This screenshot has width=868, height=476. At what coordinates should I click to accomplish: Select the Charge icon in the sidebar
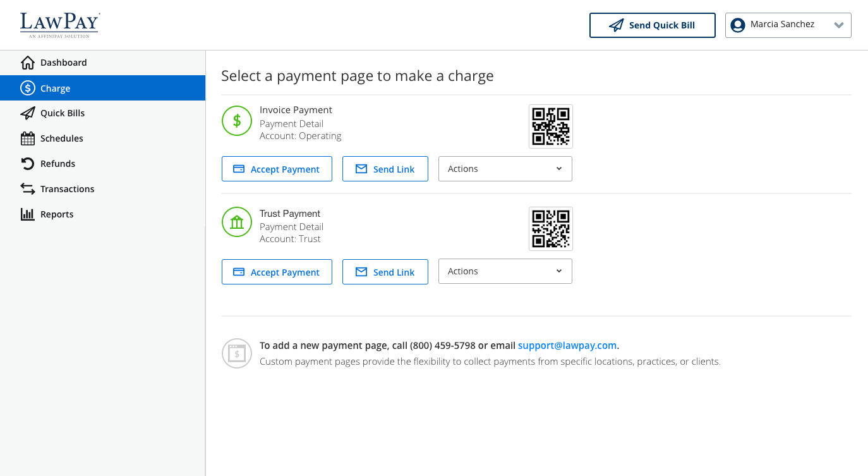tap(28, 88)
